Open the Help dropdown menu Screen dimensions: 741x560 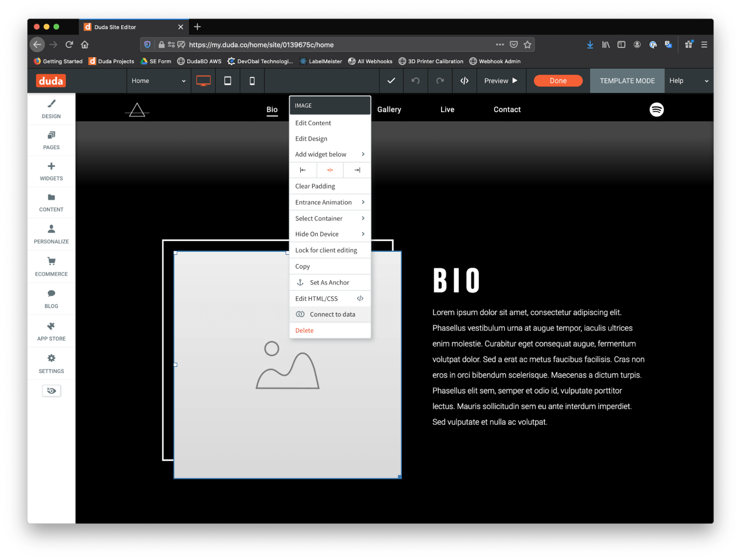point(689,81)
